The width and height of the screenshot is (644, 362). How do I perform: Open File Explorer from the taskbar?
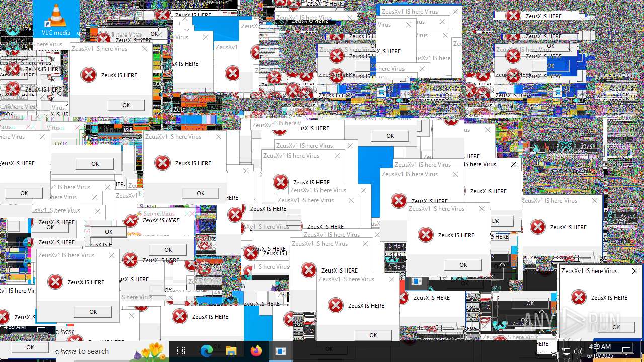[x=231, y=351]
